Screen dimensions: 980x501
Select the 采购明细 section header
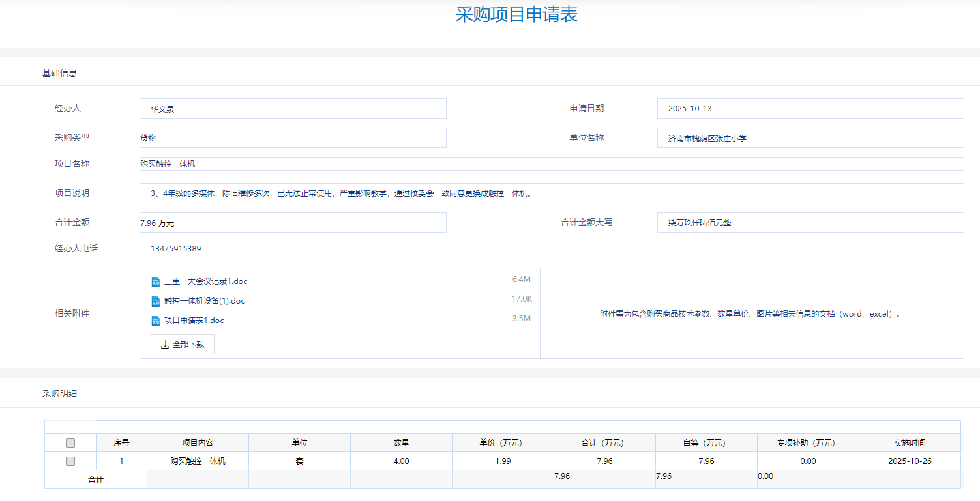point(58,394)
